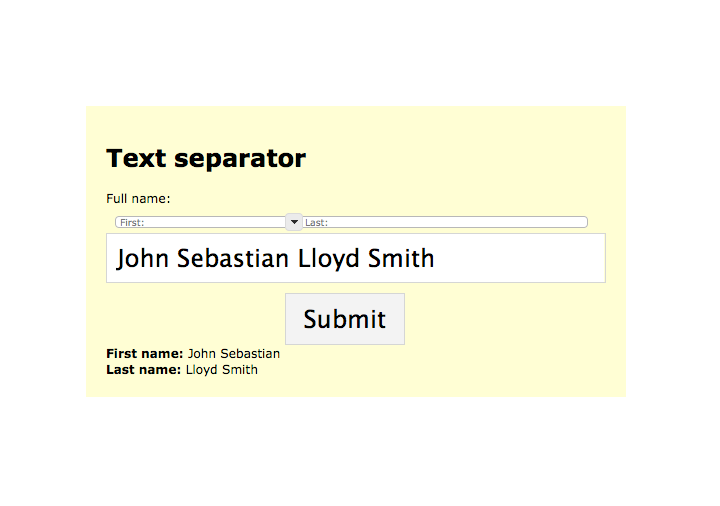
Task: Place cursor on "Sebastian" in the input
Action: pyautogui.click(x=233, y=258)
